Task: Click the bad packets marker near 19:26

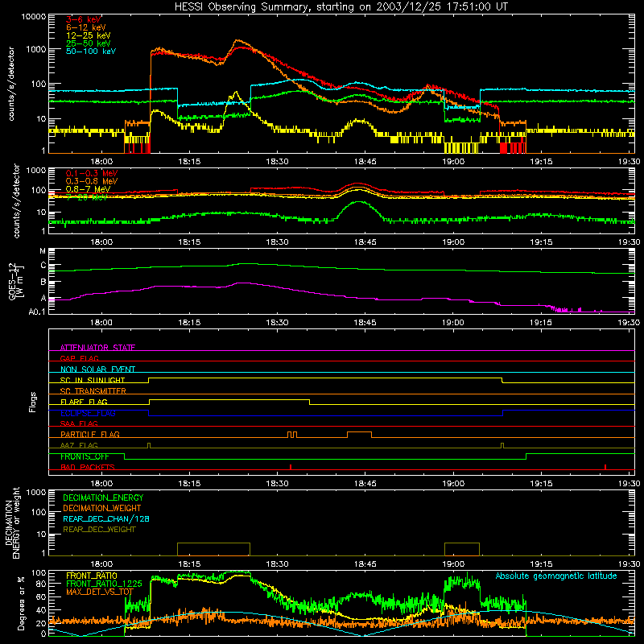Action: tap(605, 467)
